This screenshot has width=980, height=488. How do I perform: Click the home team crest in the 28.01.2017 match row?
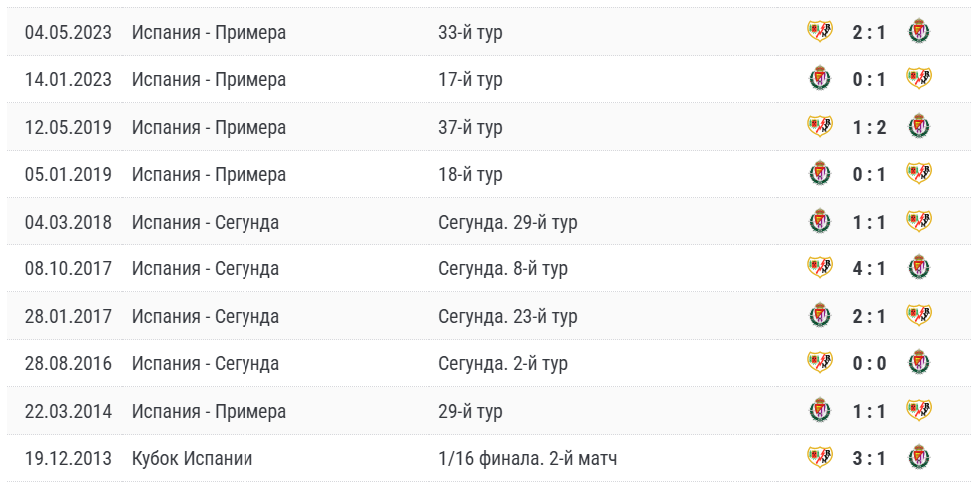click(819, 316)
